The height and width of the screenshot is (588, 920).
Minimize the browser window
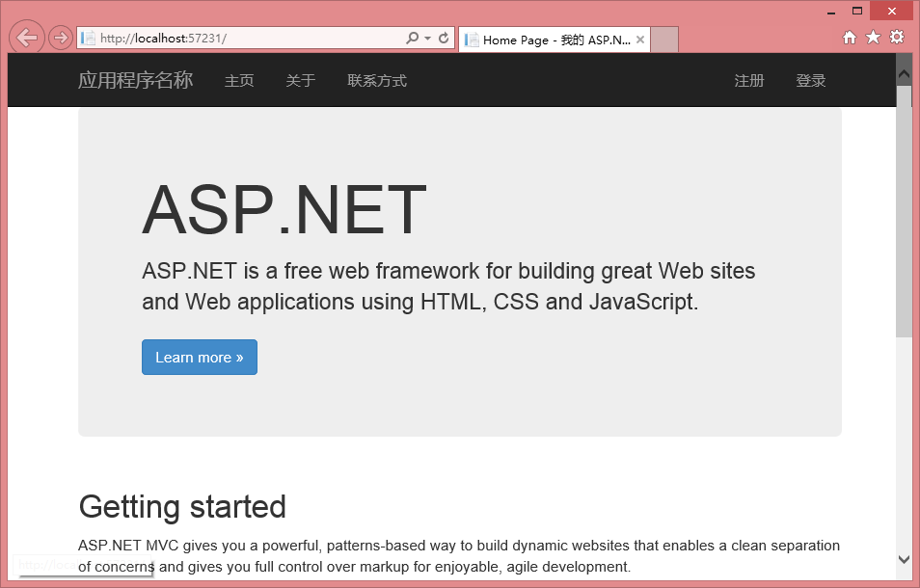click(831, 12)
